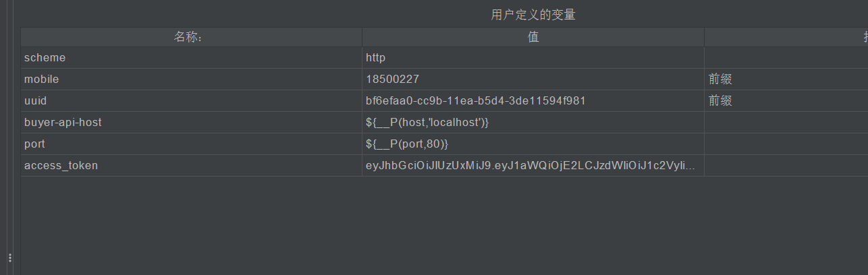The width and height of the screenshot is (868, 275).
Task: Select the uuid variable name cell
Action: (x=191, y=101)
